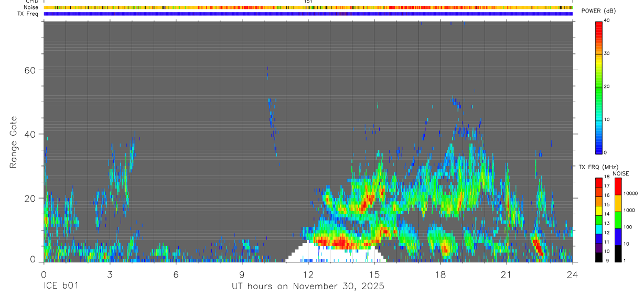The width and height of the screenshot is (644, 297).
Task: Click the '11' label on the TX FRQ scale
Action: [x=607, y=242]
